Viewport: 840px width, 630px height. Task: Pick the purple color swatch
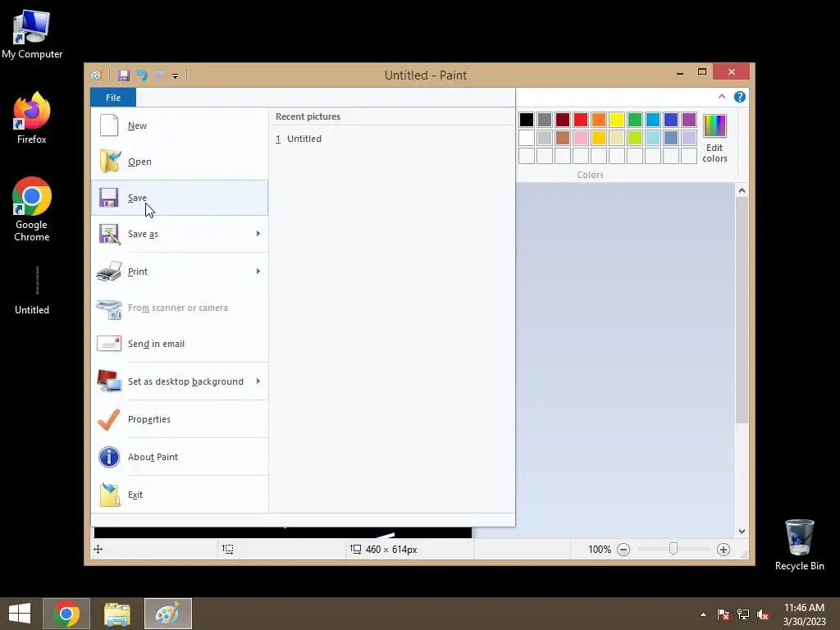[689, 120]
